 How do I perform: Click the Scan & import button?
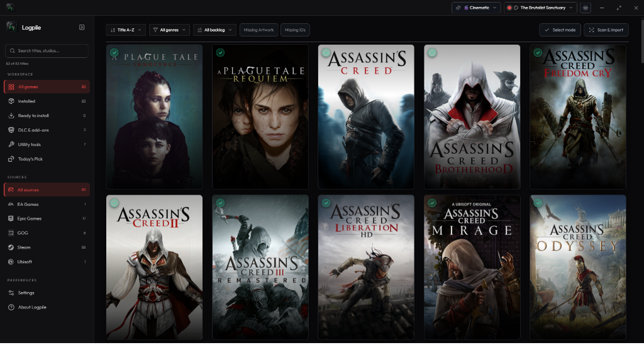pyautogui.click(x=606, y=30)
